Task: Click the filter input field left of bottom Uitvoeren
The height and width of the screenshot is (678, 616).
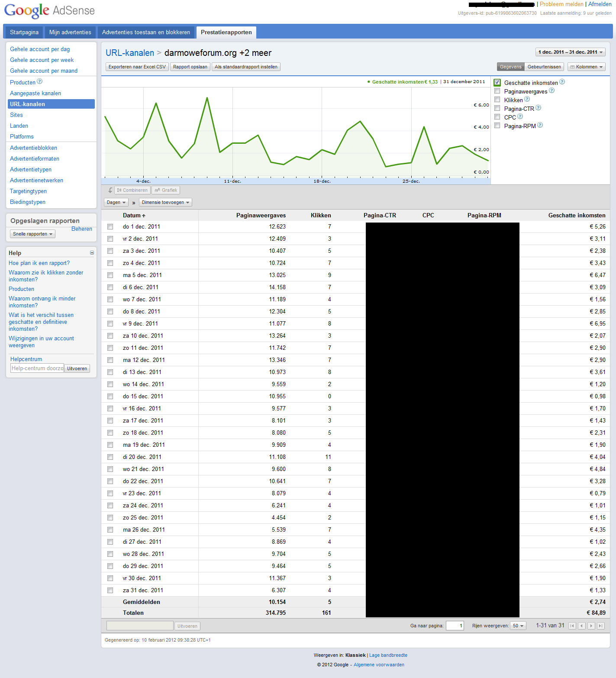Action: click(x=140, y=626)
